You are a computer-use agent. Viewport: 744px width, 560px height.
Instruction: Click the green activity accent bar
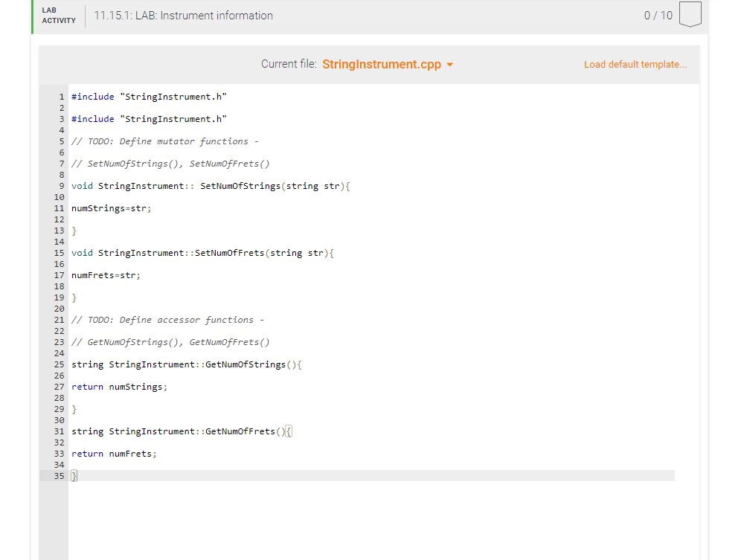tap(31, 14)
